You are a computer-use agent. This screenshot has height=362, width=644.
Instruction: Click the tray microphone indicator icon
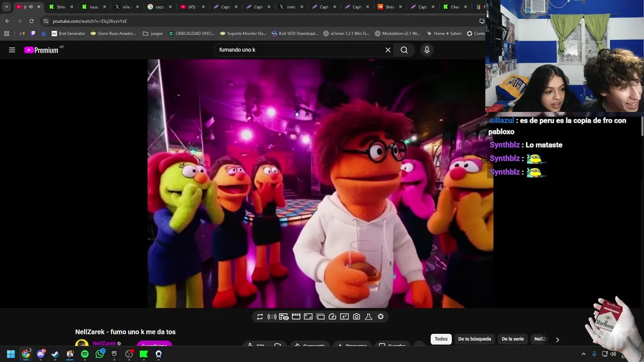(x=594, y=354)
